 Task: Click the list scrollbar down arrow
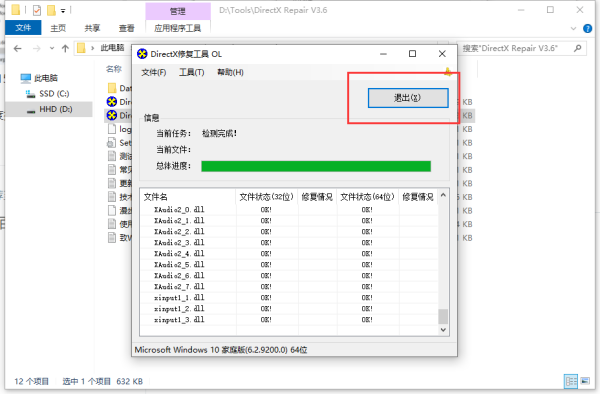pos(443,330)
